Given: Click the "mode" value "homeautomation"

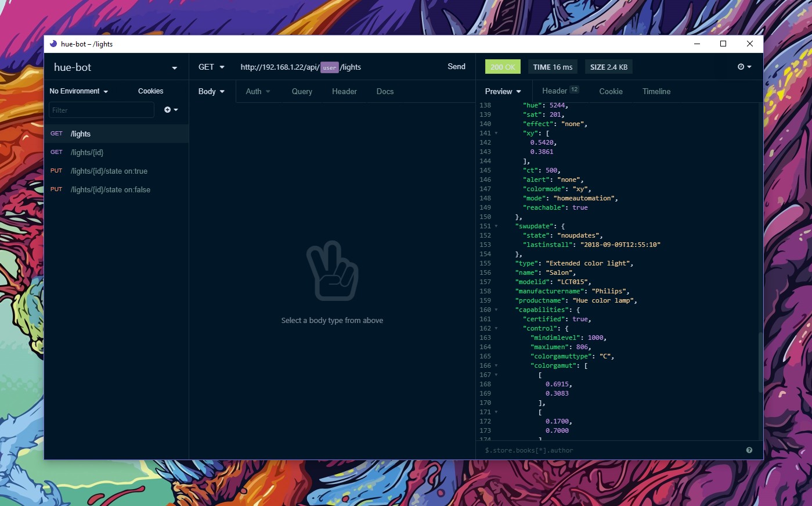Looking at the screenshot, I should [584, 198].
